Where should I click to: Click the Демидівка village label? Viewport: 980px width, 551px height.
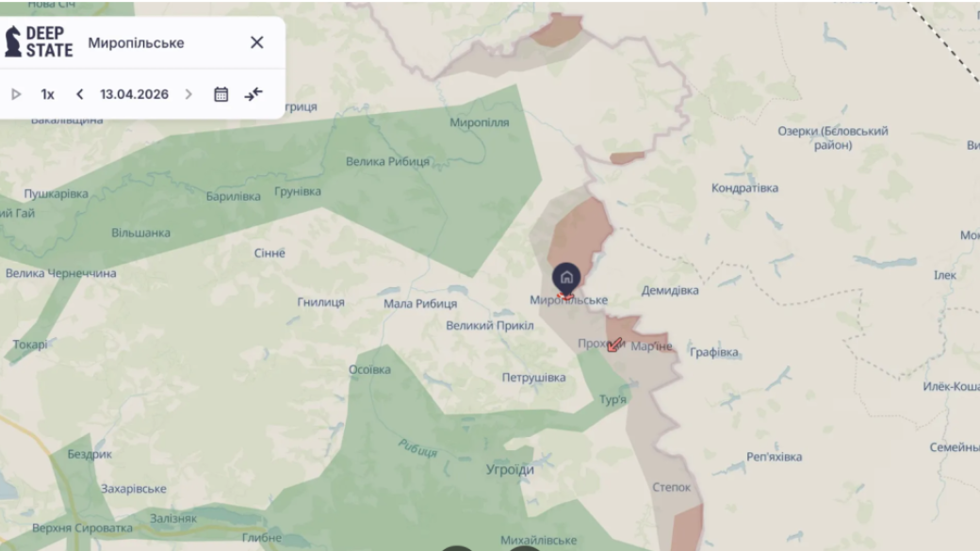670,290
